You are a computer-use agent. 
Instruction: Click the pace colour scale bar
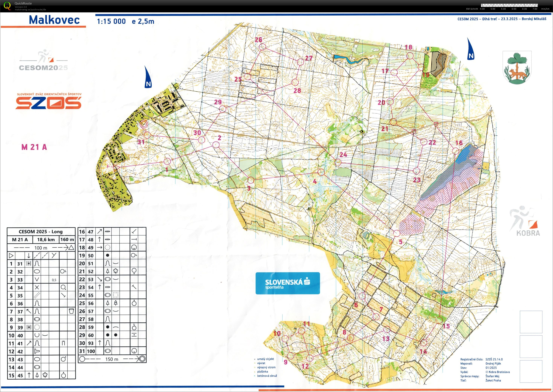(509, 5)
